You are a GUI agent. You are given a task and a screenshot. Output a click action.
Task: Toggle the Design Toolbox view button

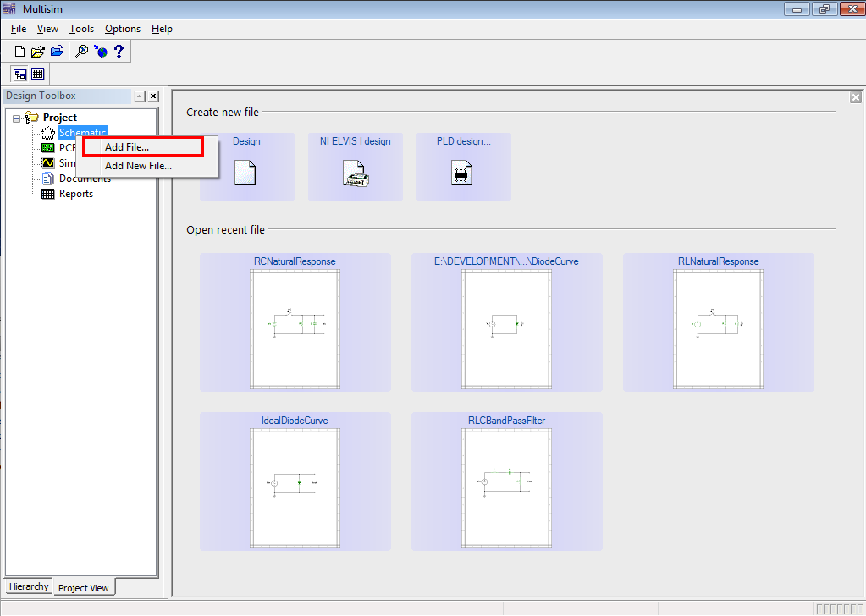[x=19, y=74]
